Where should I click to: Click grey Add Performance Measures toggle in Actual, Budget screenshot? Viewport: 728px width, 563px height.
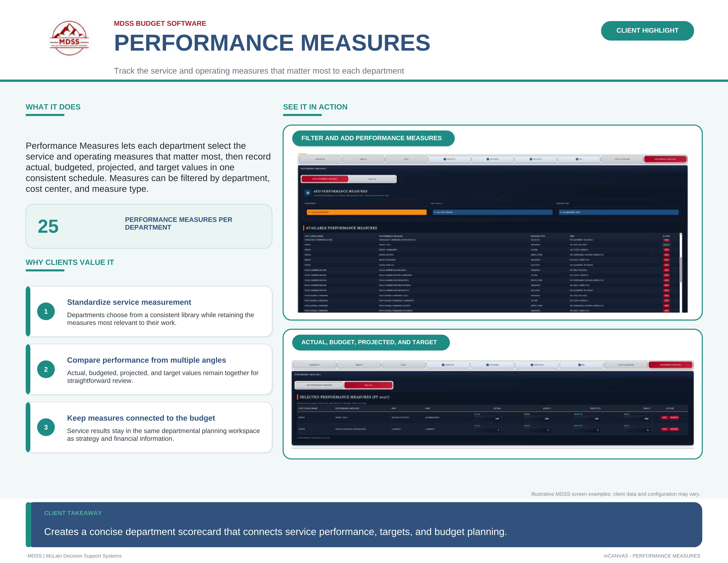pos(319,385)
